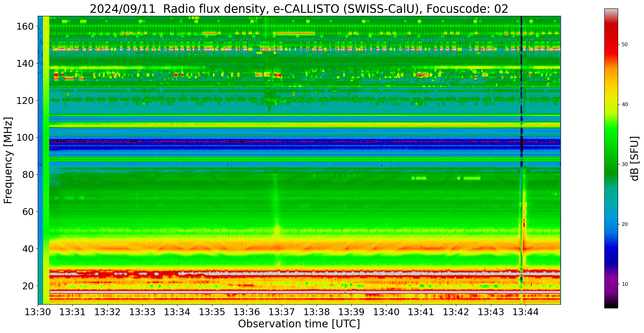Click the 120 frequency tick label
644x333 pixels.
pyautogui.click(x=25, y=100)
